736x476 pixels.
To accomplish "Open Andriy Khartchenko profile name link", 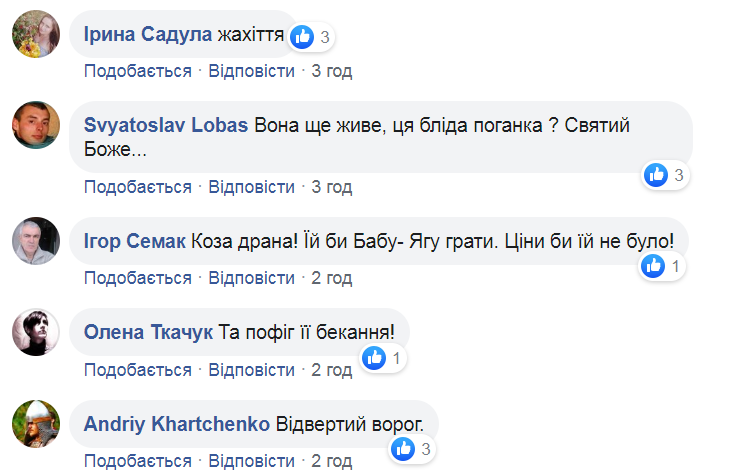I will coord(176,424).
